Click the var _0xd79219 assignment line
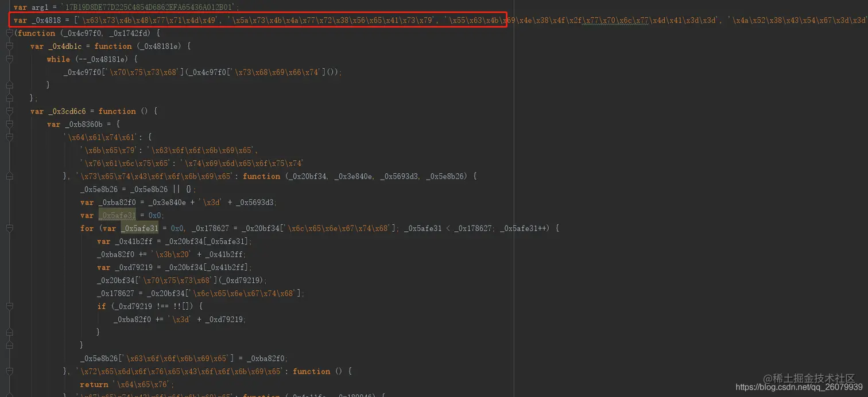This screenshot has width=868, height=397. pos(175,267)
